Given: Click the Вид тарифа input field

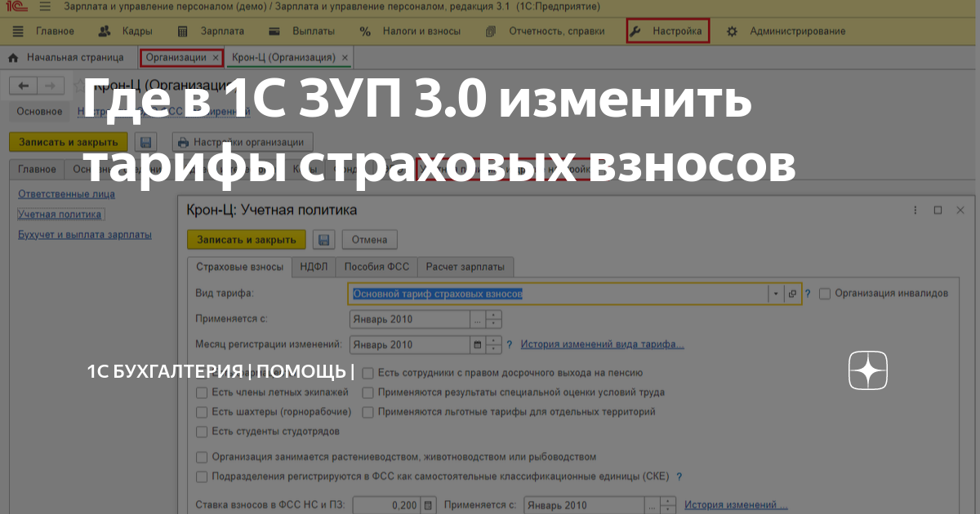Looking at the screenshot, I should tap(559, 294).
